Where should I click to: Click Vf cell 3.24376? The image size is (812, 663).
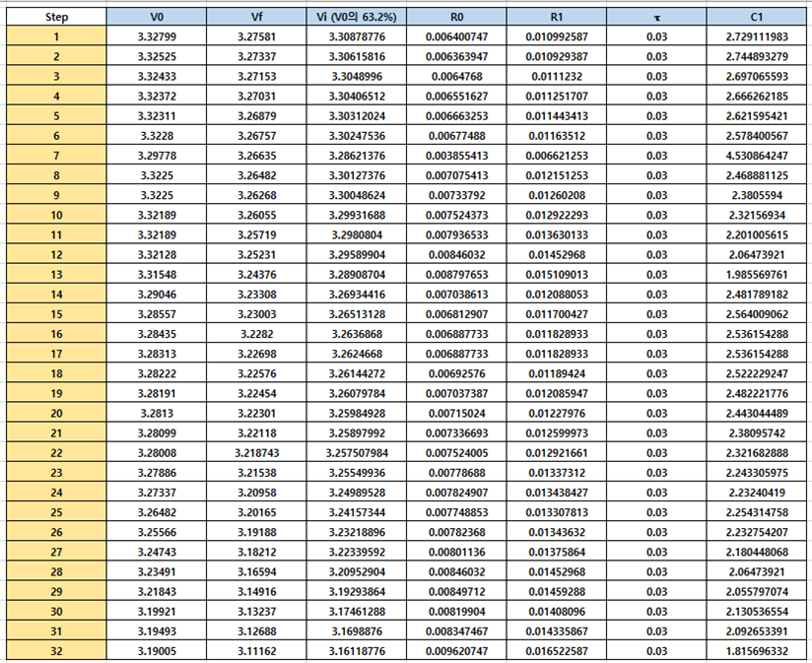point(256,275)
